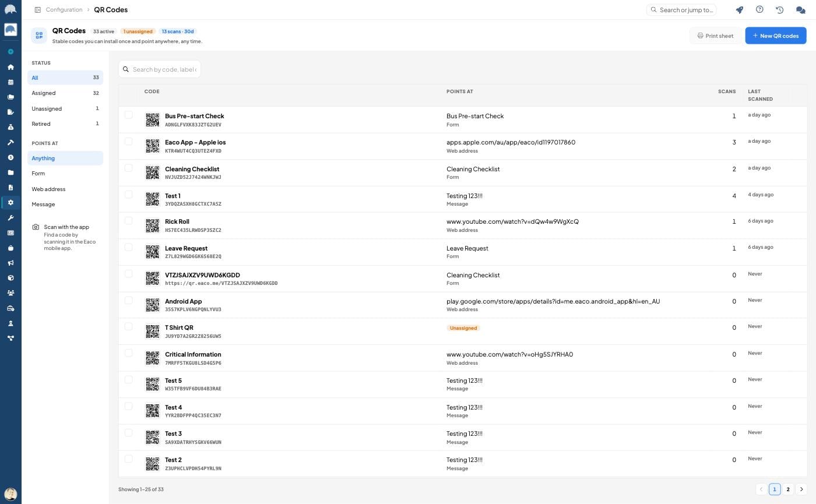The width and height of the screenshot is (816, 504).
Task: Click the QR code thumbnail for Rick Roll
Action: (152, 225)
